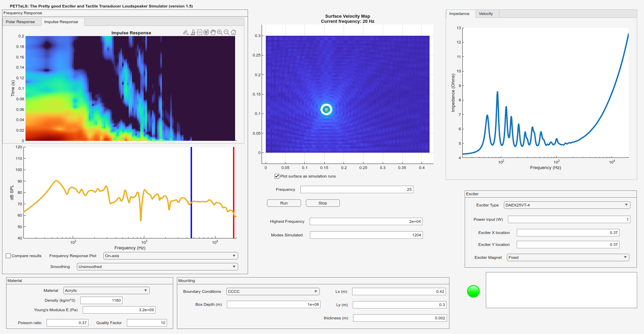Click the exciter spot on Surface Velocity Map
This screenshot has height=334, width=644.
(326, 109)
